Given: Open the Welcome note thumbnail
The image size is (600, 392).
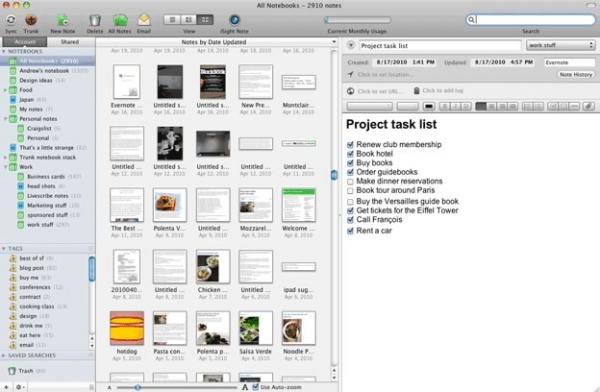Looking at the screenshot, I should click(x=298, y=205).
